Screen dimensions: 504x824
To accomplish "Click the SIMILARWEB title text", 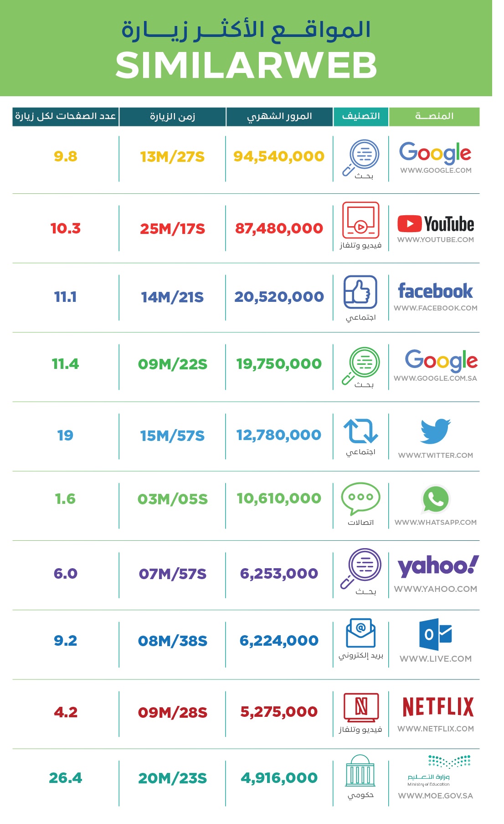I will click(x=246, y=65).
